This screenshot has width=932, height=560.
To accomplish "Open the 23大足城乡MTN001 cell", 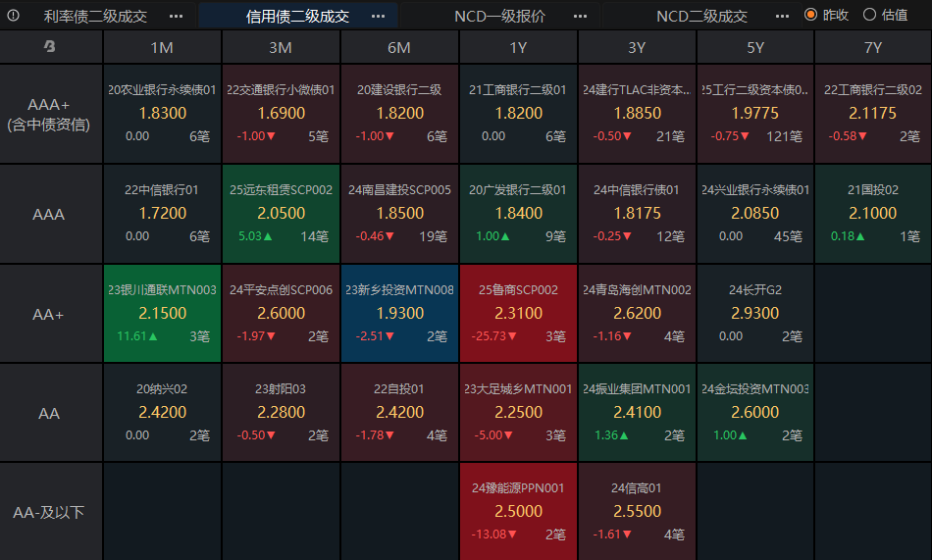I will tap(518, 413).
